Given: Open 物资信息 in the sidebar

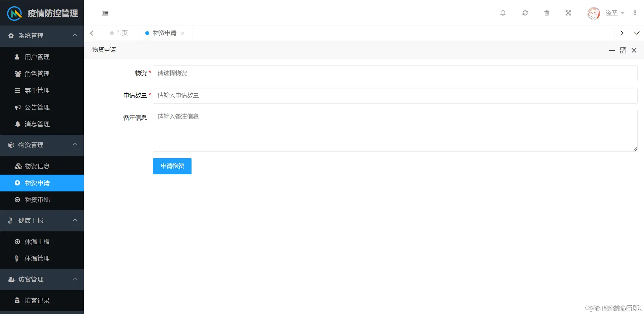Looking at the screenshot, I should [42, 166].
